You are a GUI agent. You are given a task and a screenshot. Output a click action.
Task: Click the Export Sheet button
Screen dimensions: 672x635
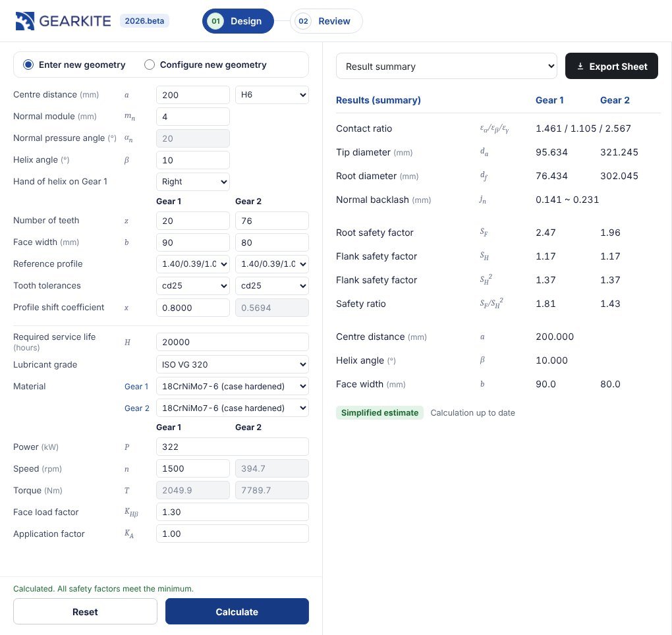(611, 67)
